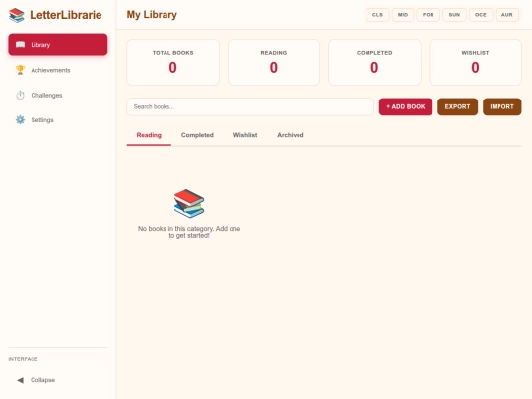The image size is (532, 399).
Task: Click the Total Books stat card
Action: [x=173, y=62]
